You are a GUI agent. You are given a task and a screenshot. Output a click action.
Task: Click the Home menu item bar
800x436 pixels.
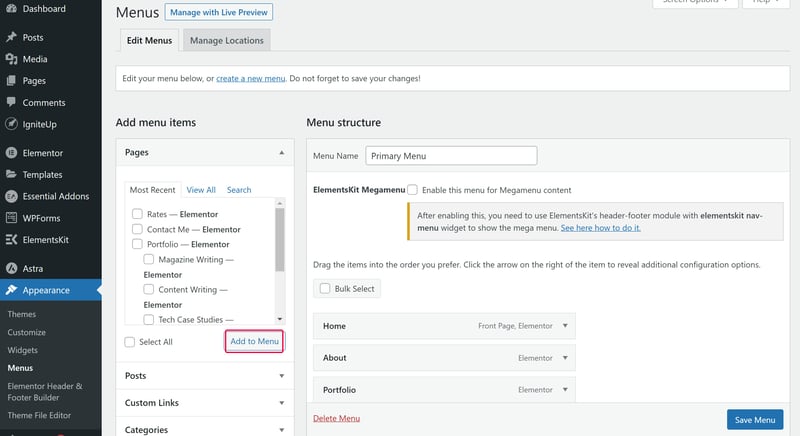pos(444,326)
